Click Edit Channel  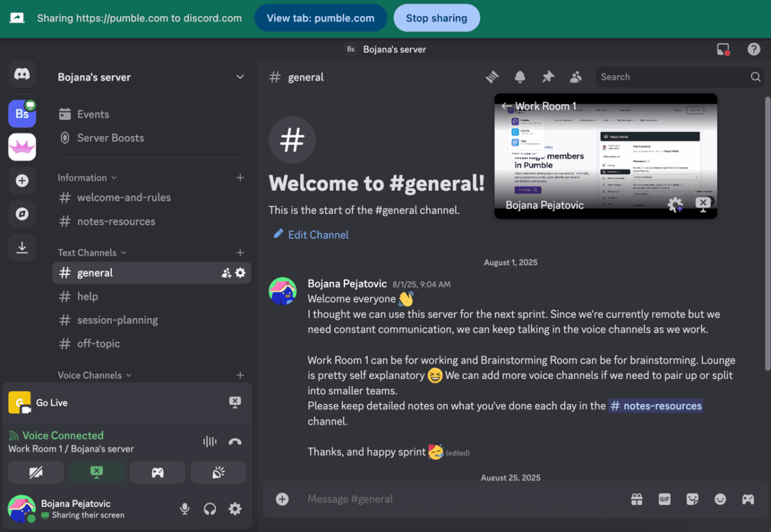310,234
